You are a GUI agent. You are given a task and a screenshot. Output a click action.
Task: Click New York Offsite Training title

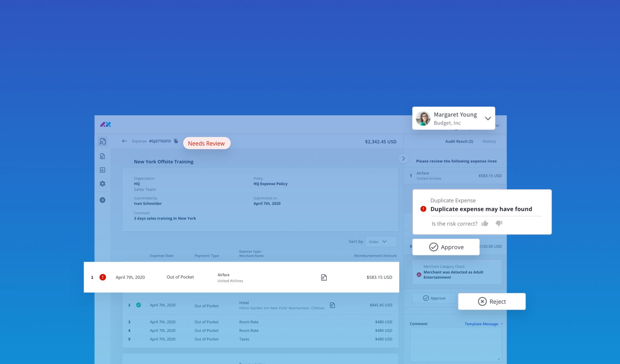tap(164, 161)
